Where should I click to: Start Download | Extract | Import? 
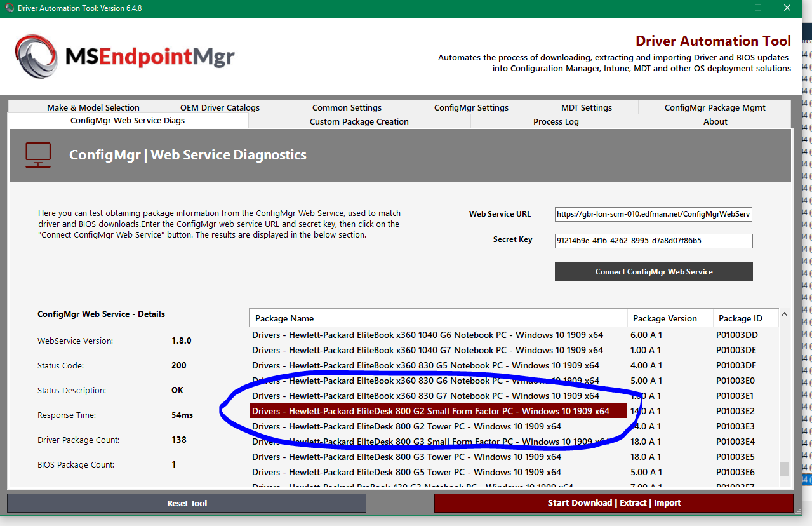(x=614, y=503)
